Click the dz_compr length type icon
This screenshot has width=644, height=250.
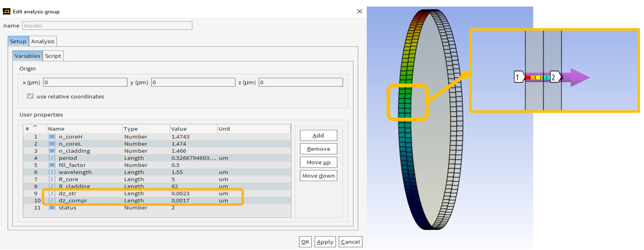click(x=52, y=201)
